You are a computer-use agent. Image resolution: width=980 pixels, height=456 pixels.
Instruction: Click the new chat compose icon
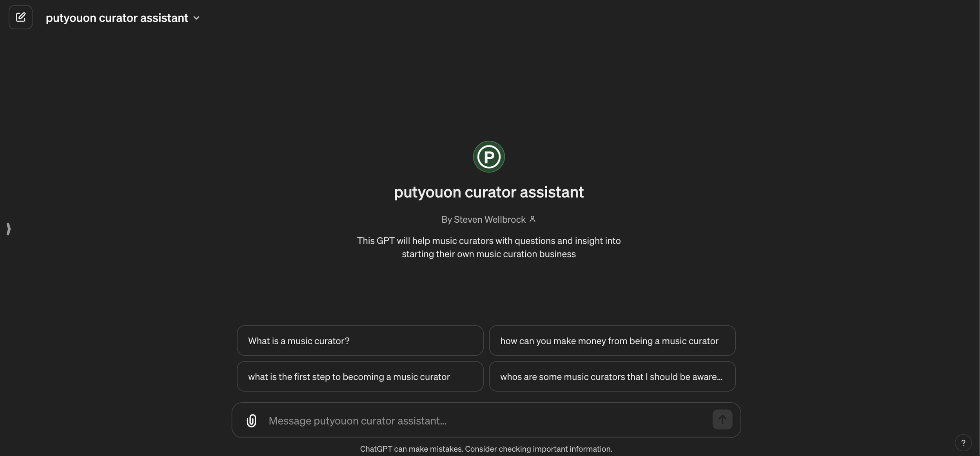[x=20, y=17]
